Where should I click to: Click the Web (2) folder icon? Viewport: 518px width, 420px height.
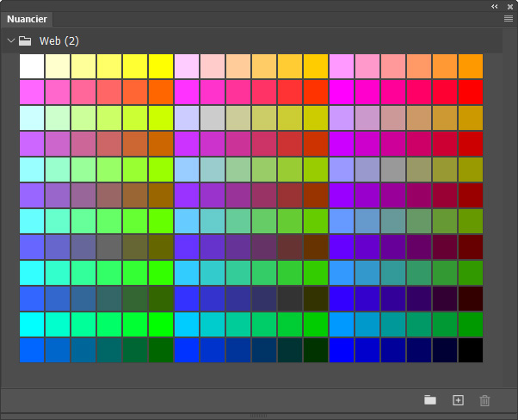(25, 41)
